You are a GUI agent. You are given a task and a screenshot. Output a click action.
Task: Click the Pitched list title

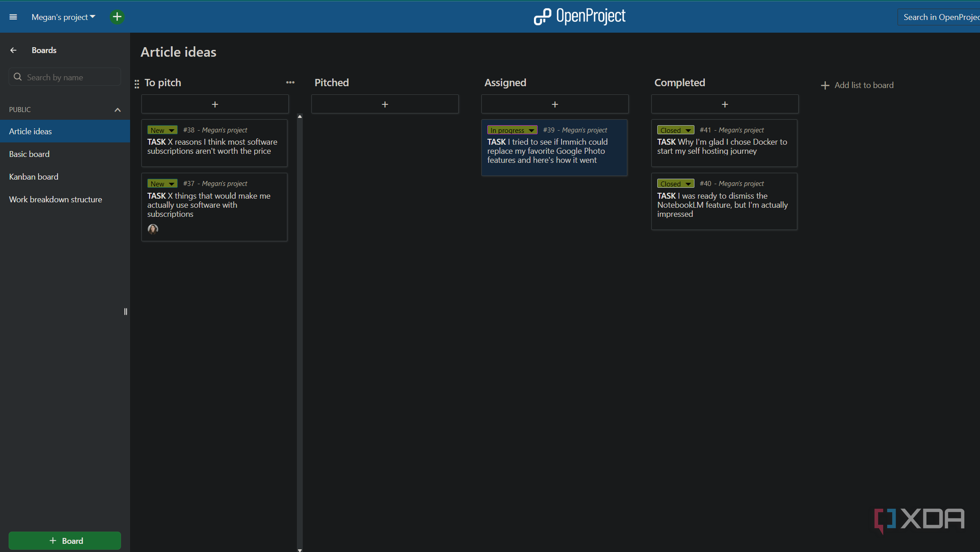332,83
